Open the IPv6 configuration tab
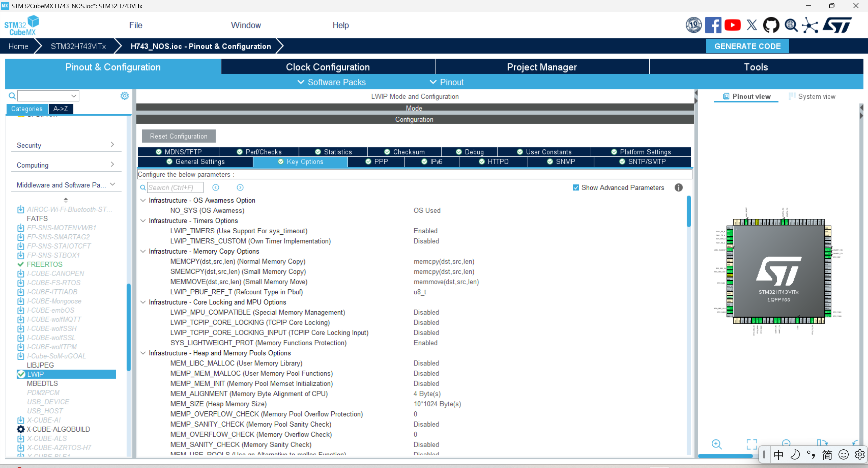Screen dimensions: 868x468 tap(432, 162)
